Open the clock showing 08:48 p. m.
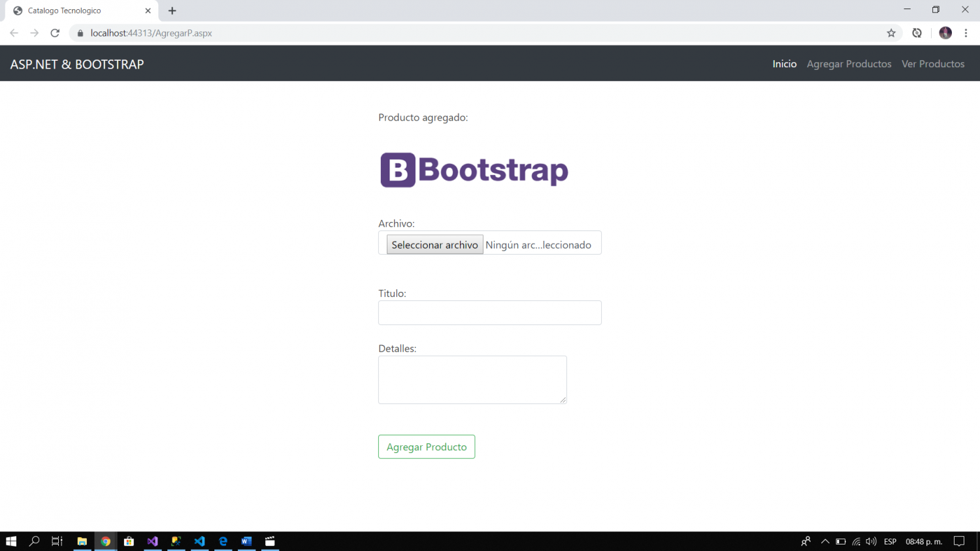 [x=924, y=541]
